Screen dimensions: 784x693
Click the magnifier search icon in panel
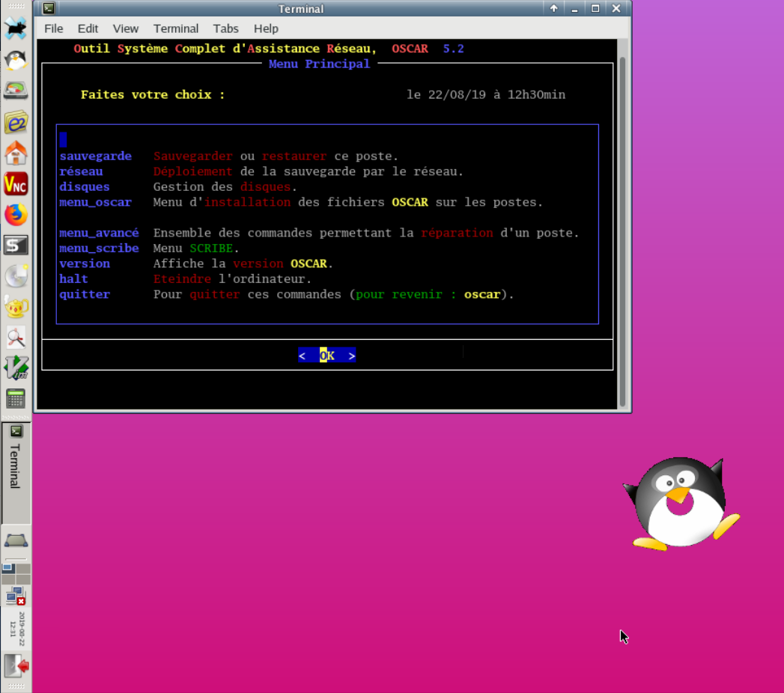[x=16, y=338]
